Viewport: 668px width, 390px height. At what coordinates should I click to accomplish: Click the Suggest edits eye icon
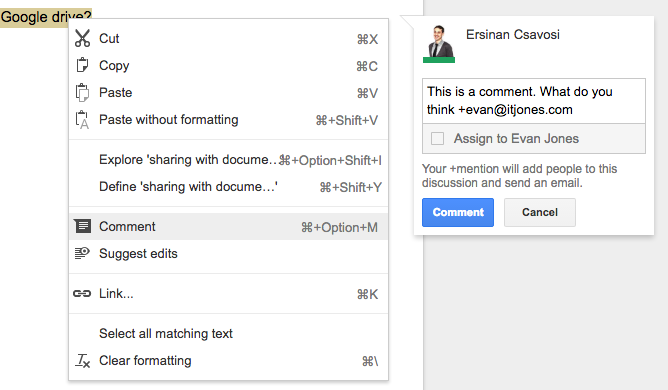[82, 253]
